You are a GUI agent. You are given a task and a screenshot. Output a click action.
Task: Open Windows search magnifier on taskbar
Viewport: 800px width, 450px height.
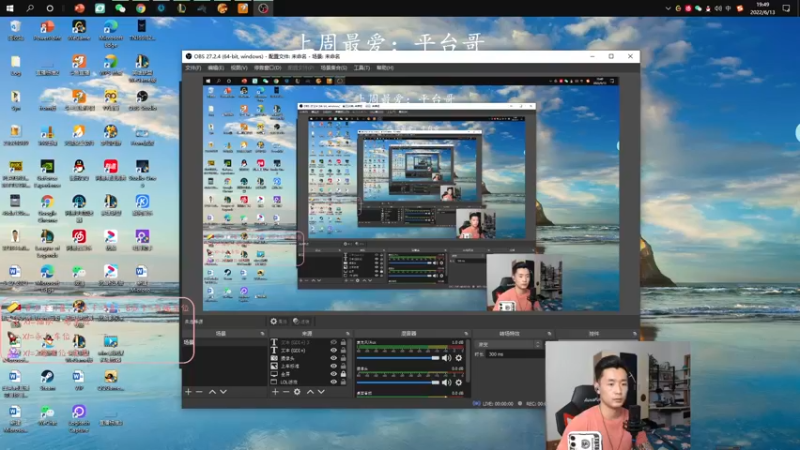tap(30, 9)
